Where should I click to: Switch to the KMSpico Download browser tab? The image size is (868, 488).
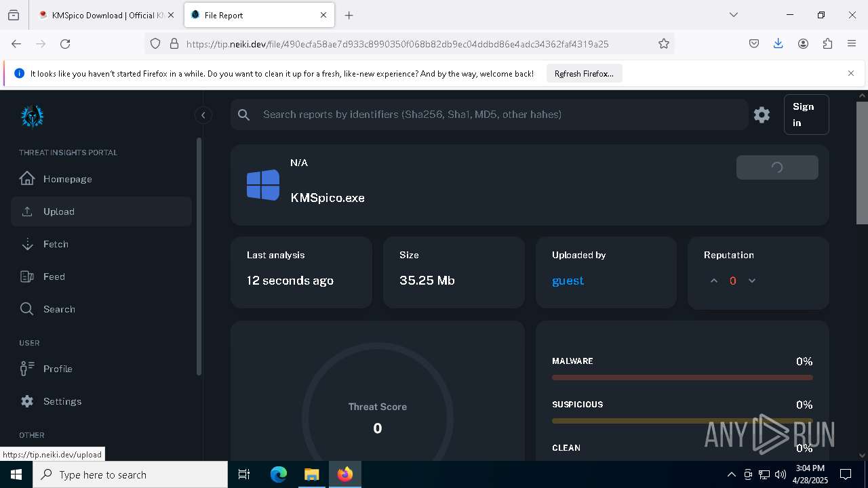[106, 15]
